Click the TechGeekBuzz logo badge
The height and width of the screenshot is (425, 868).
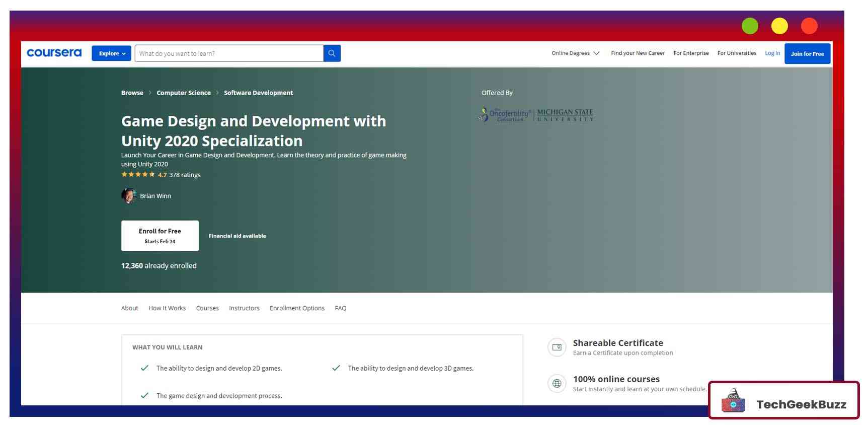tap(783, 400)
